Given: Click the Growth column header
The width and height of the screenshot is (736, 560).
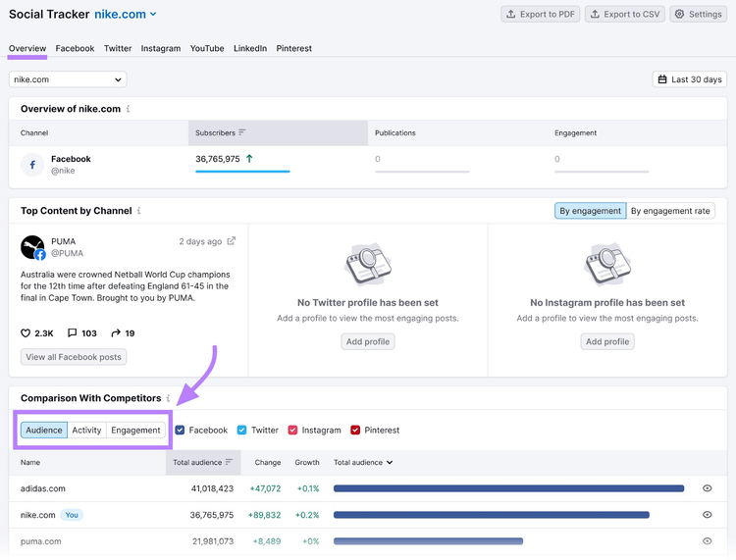Looking at the screenshot, I should 307,462.
